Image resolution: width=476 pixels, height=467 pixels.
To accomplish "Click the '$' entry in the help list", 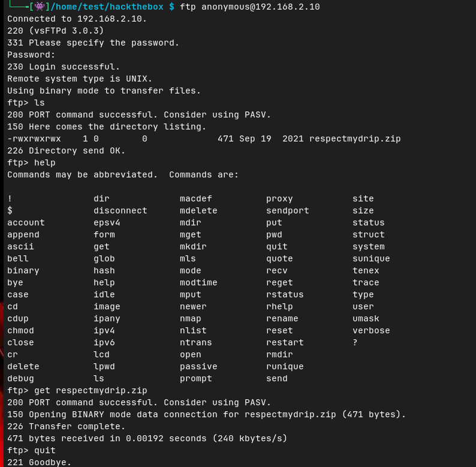I will (10, 210).
